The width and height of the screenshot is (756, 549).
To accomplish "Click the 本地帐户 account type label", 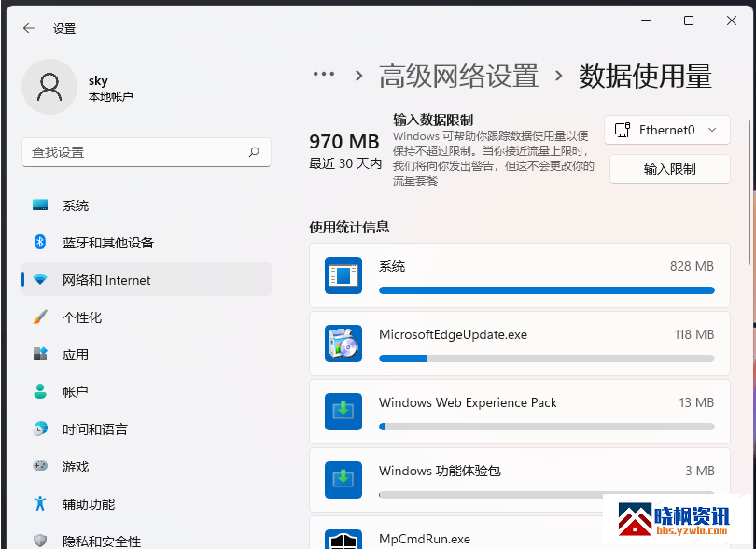I will tap(110, 97).
